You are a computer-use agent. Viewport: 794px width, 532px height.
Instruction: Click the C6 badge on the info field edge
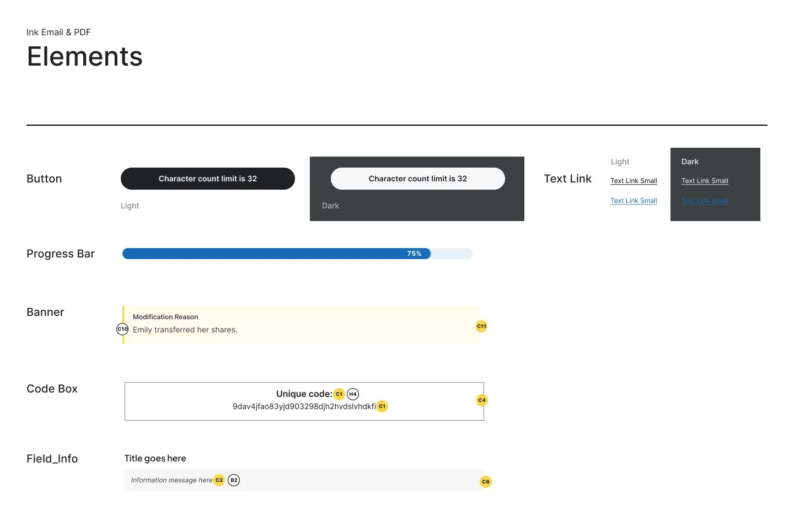click(486, 482)
